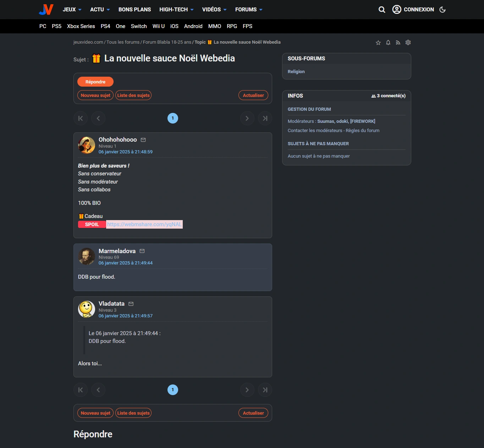Reveal the SPOIL hidden content
484x448 pixels.
click(92, 224)
